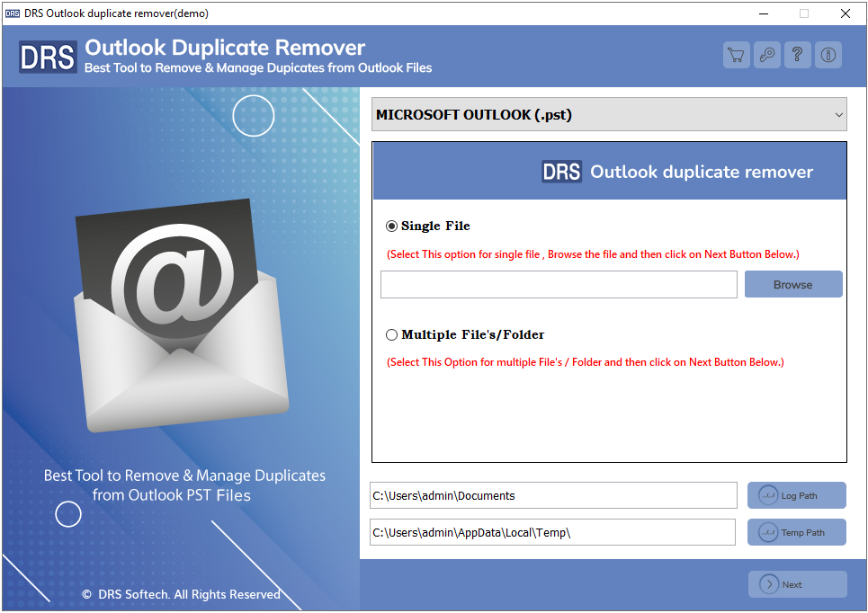Minimize the DRS Outlook duplicate remover window

(764, 13)
